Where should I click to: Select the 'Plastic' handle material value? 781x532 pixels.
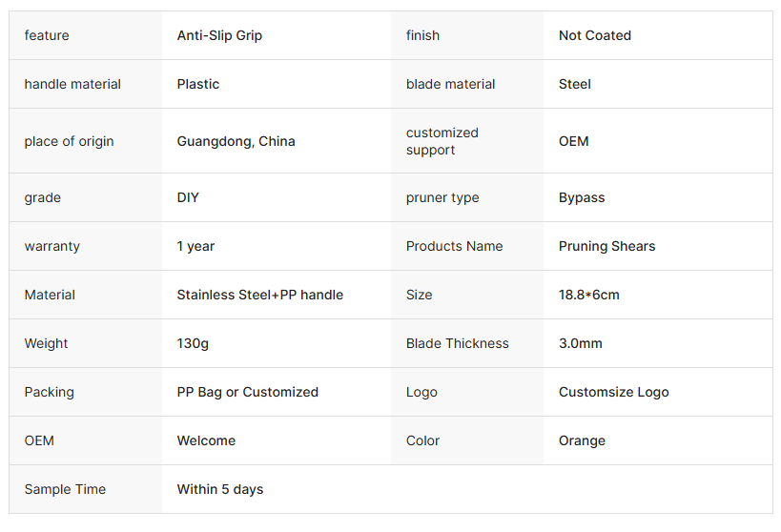click(x=198, y=84)
